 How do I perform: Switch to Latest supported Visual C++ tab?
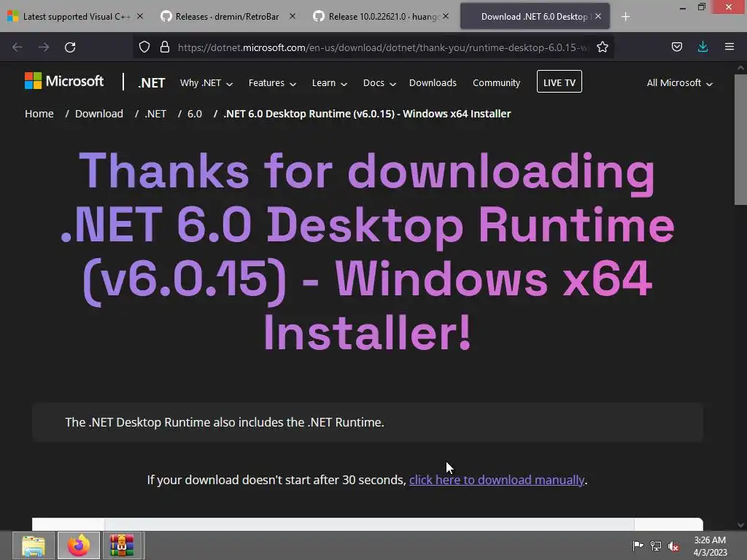(76, 17)
